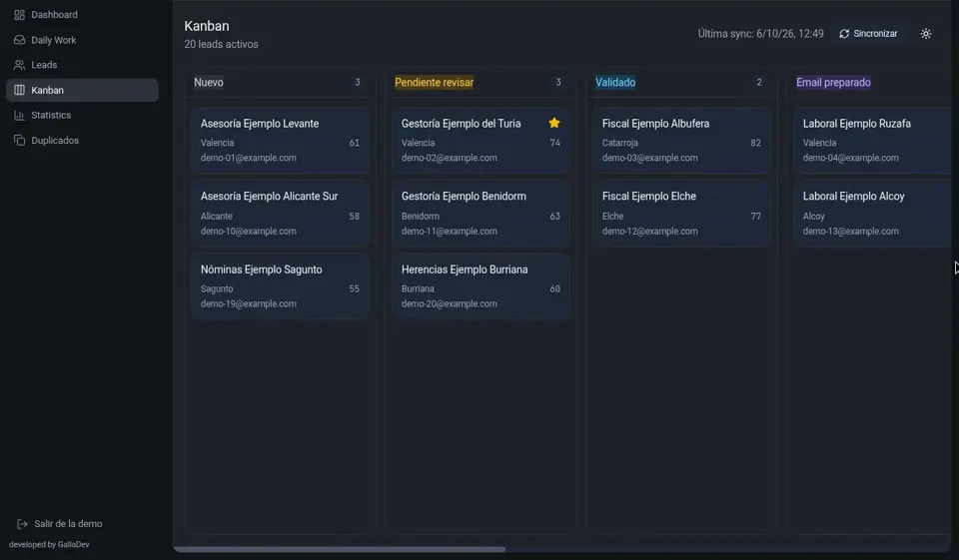This screenshot has width=959, height=560.
Task: Click the email demo-02@example.com
Action: point(449,158)
